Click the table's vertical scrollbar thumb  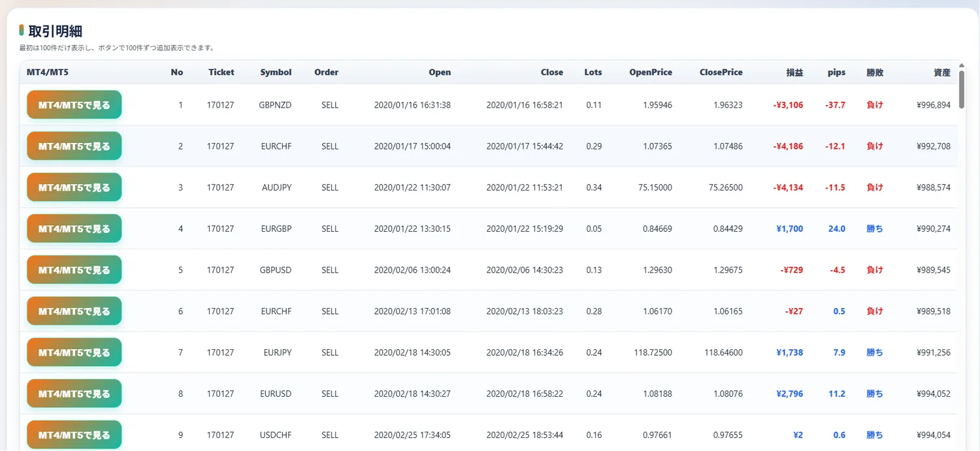tap(962, 89)
